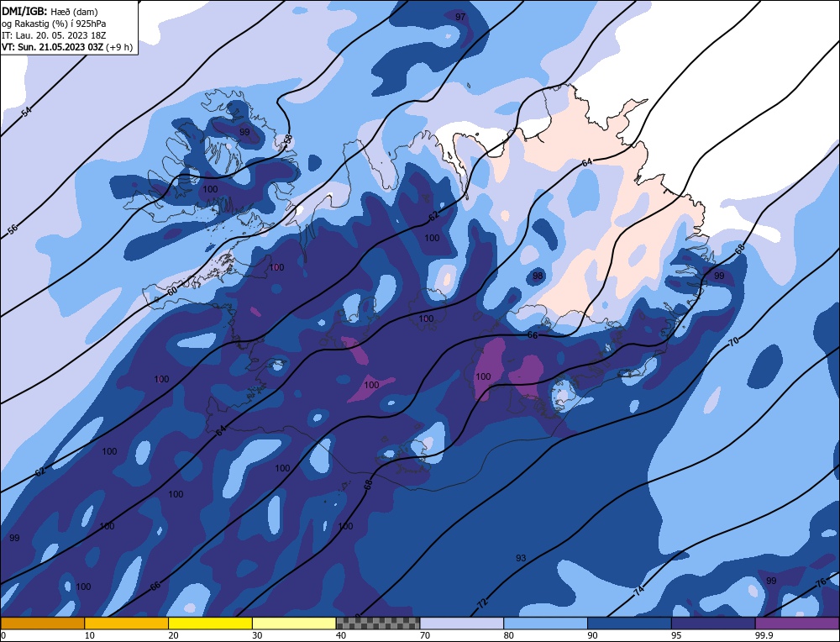
Task: Click the orange 10–20 legend swatch
Action: 127,623
